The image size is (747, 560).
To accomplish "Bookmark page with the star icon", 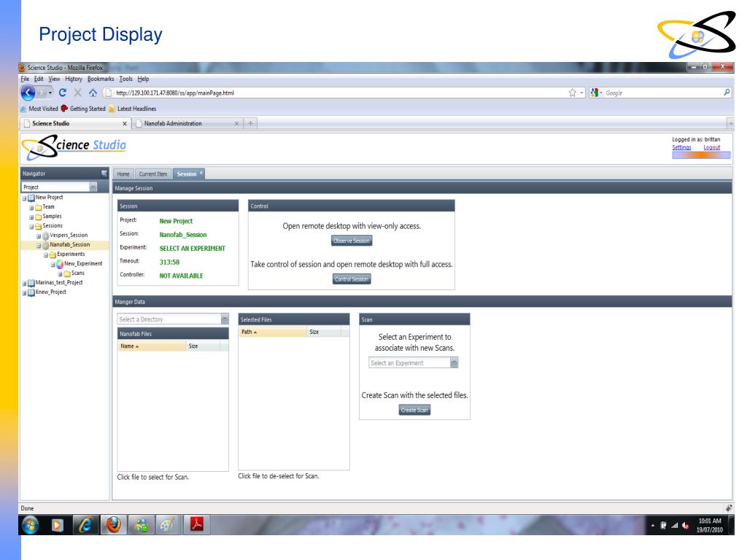I will [572, 93].
